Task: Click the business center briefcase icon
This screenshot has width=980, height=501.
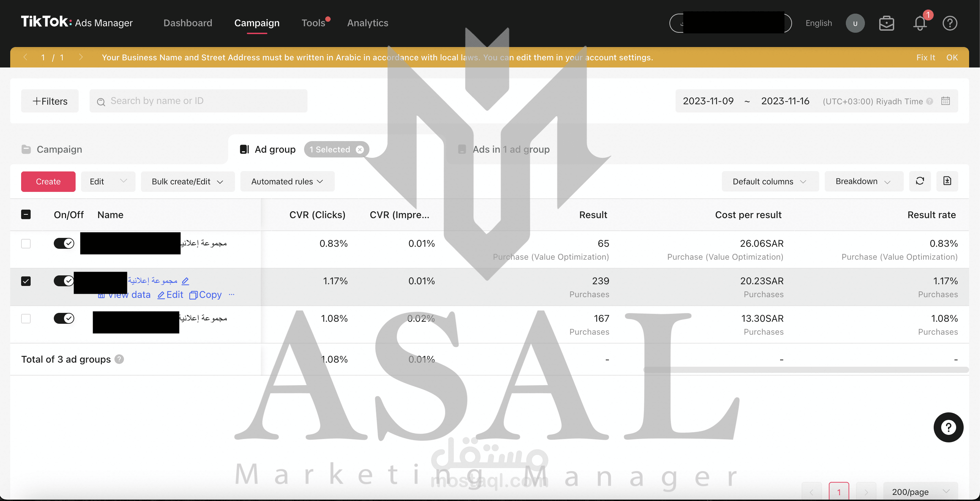Action: 886,24
